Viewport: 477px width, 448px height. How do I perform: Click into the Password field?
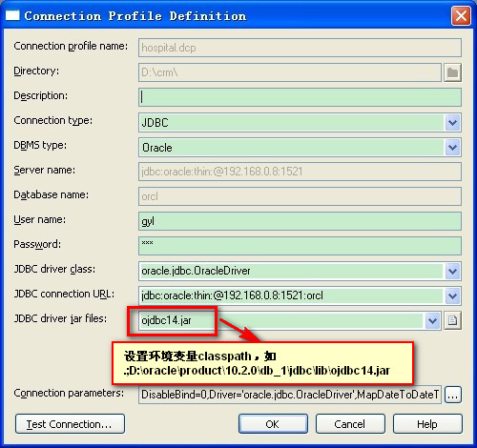300,246
